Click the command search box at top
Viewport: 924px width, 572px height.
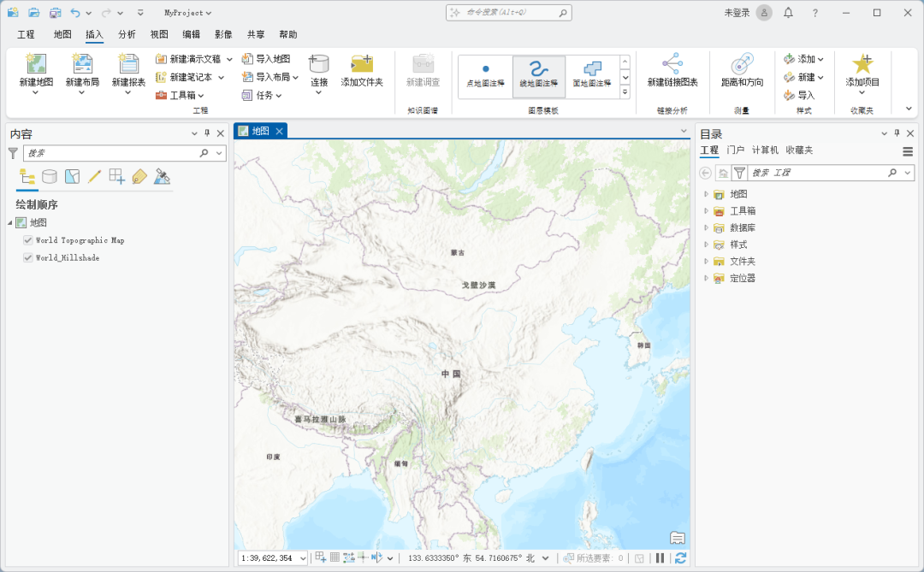click(508, 12)
